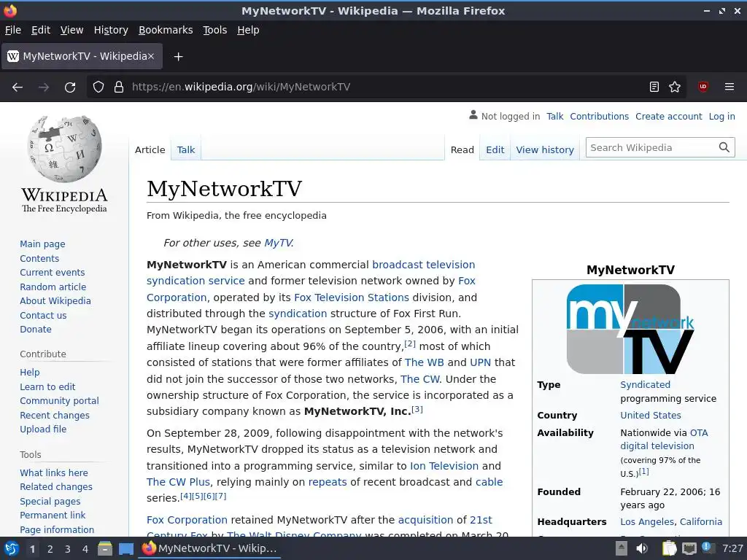The image size is (747, 560).
Task: Open Recent changes sidebar link
Action: pyautogui.click(x=55, y=415)
